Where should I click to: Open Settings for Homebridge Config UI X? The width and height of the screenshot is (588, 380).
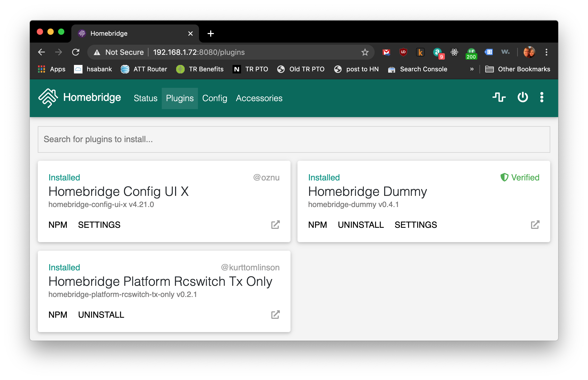[99, 225]
